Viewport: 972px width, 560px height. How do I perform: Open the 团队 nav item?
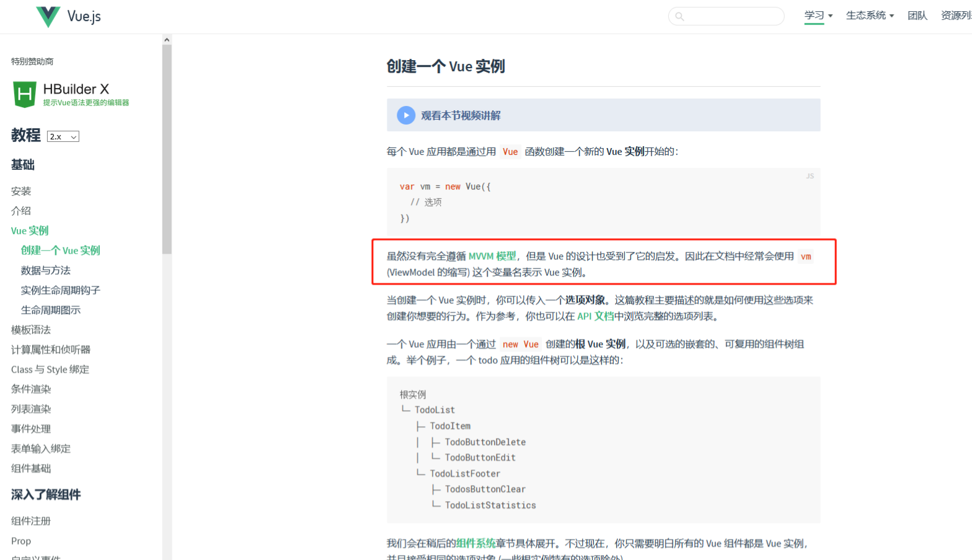point(917,15)
